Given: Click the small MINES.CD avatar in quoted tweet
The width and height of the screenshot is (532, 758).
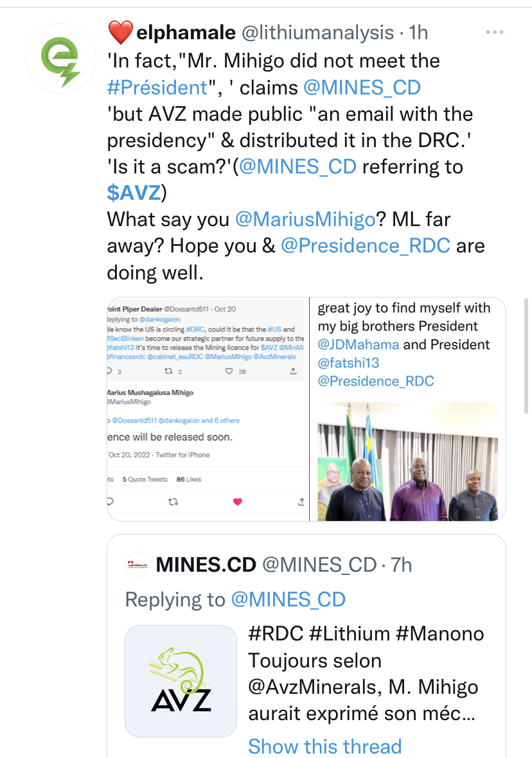Looking at the screenshot, I should (x=137, y=565).
